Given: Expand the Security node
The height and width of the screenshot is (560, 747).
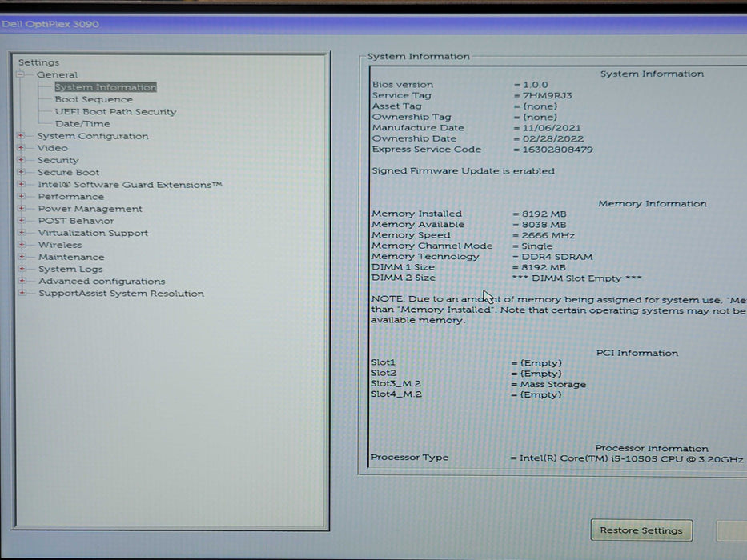Looking at the screenshot, I should (x=21, y=160).
